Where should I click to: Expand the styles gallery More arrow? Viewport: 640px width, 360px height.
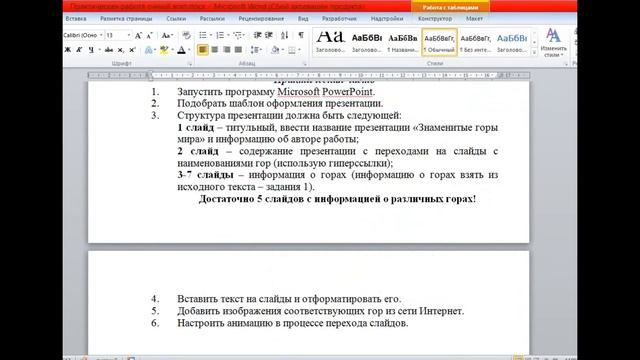coord(534,52)
